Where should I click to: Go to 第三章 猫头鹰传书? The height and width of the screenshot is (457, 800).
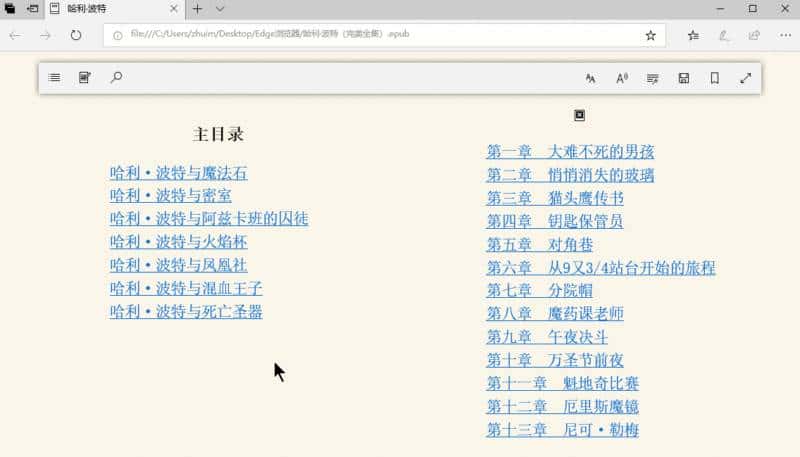(555, 198)
